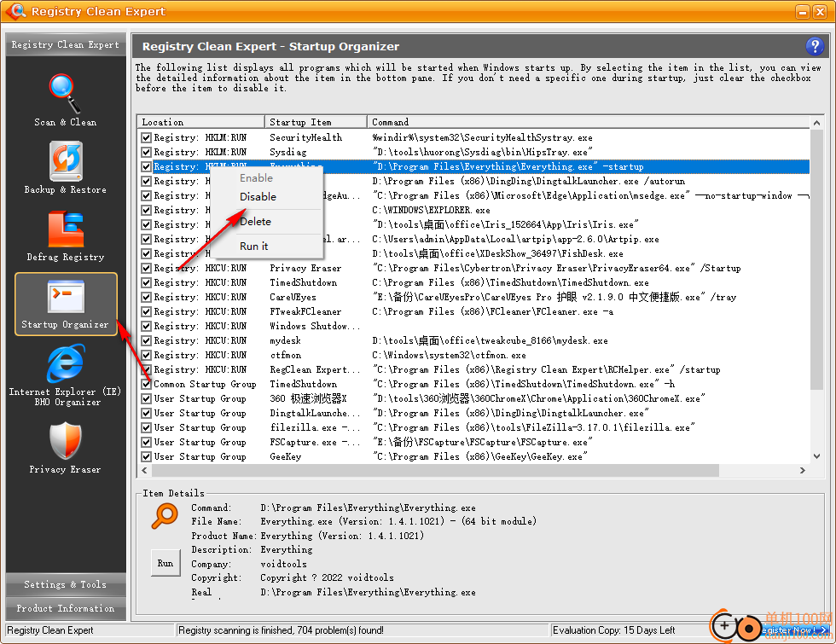Select the Startup Organizer icon
Screen dimensions: 836x644
click(x=66, y=304)
